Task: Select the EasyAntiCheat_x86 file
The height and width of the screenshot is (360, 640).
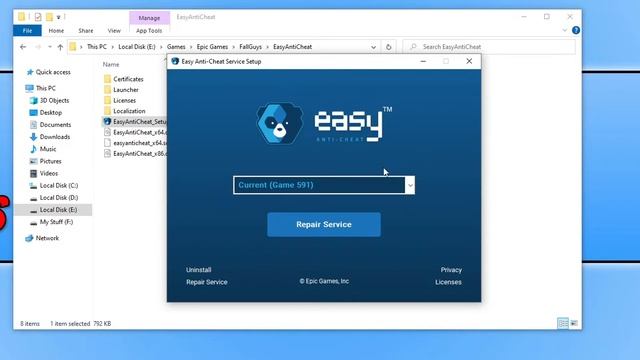Action: coord(135,153)
